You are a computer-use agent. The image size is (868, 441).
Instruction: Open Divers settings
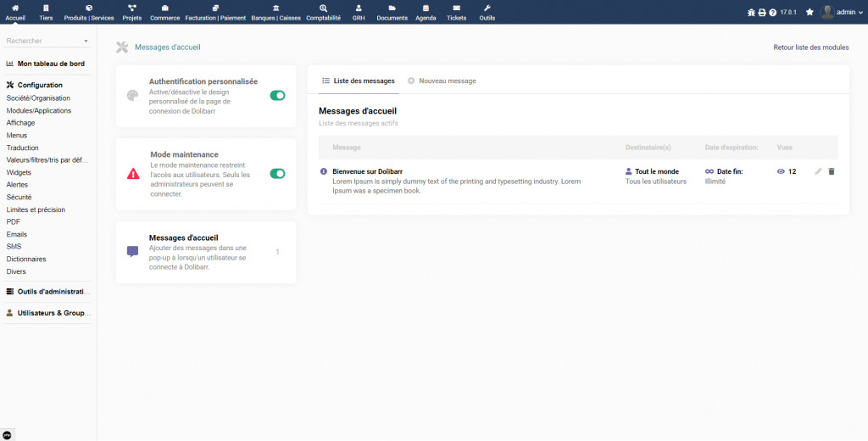(x=16, y=271)
